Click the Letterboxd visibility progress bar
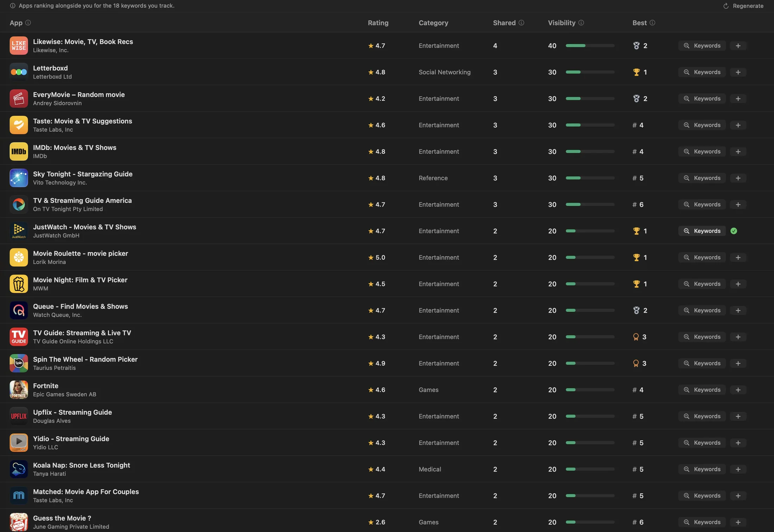Viewport: 774px width, 532px height. (x=590, y=72)
